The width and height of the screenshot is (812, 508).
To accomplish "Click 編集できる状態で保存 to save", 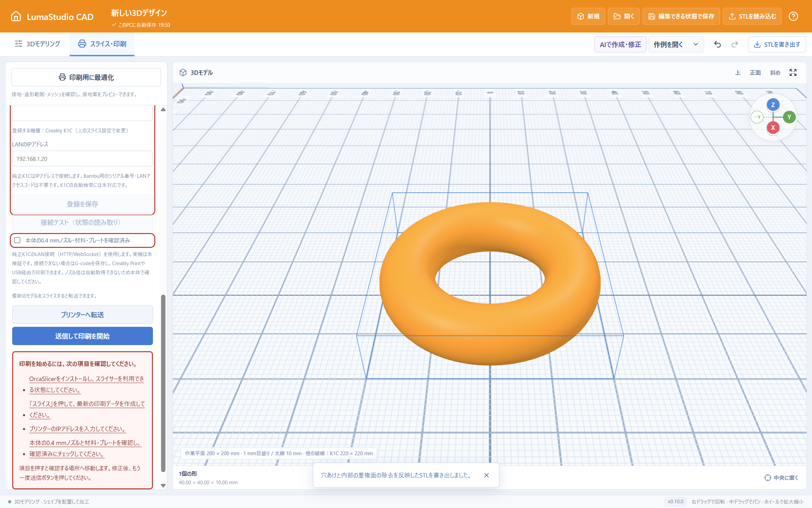I will (x=681, y=16).
